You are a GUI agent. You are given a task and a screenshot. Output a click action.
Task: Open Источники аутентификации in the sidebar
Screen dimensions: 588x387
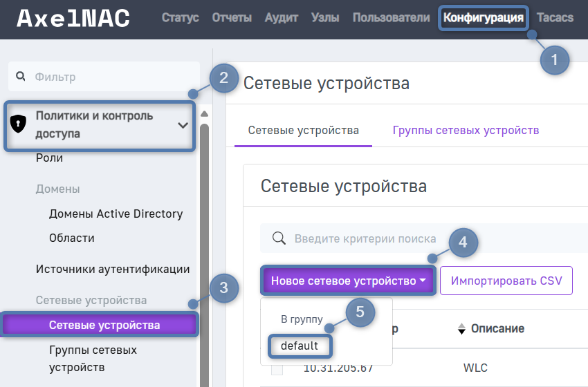click(x=113, y=269)
